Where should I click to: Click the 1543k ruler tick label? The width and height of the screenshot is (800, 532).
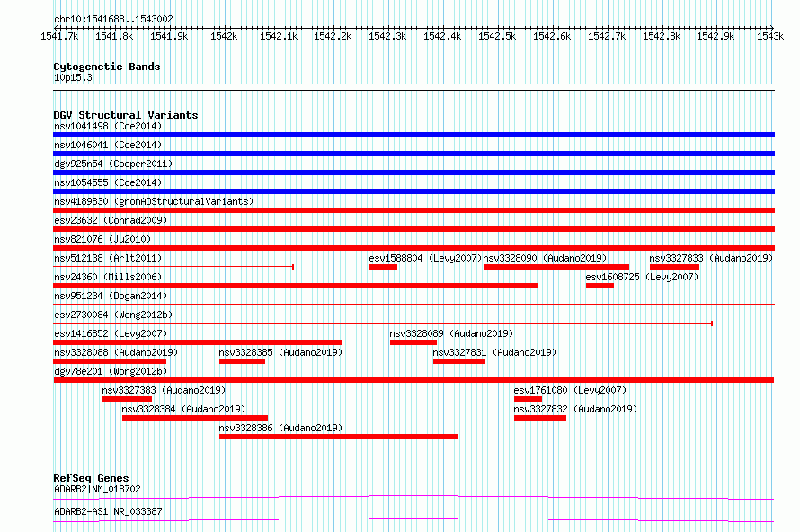[x=770, y=36]
